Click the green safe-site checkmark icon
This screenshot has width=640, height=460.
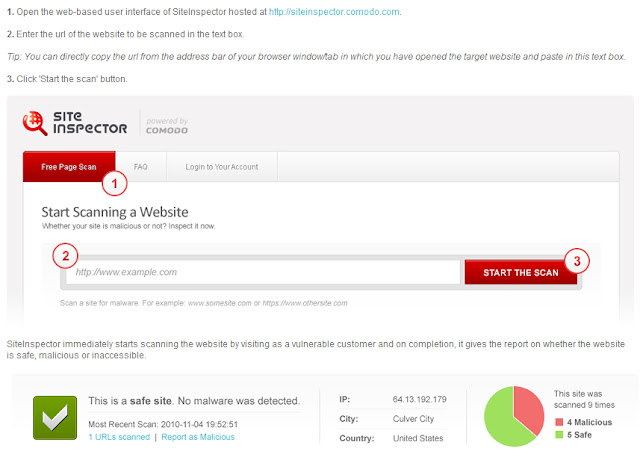(x=55, y=418)
